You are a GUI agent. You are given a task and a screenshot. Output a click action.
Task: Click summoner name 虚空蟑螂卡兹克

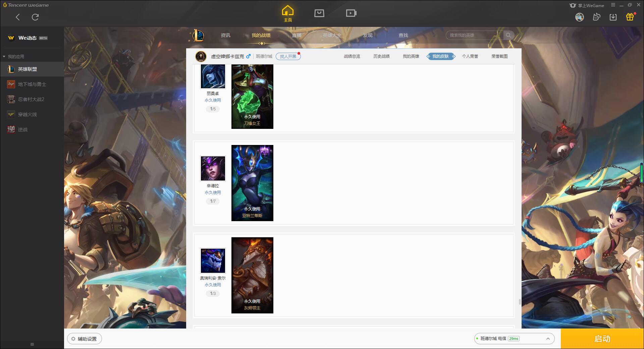click(x=227, y=56)
